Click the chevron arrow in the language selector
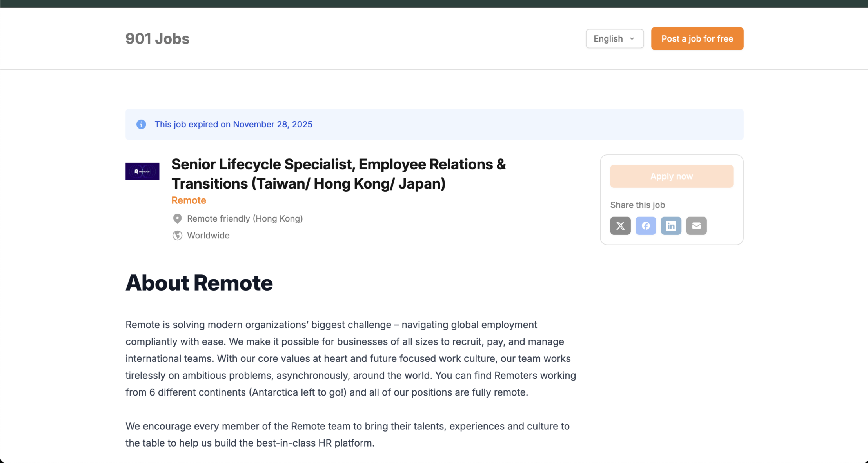The height and width of the screenshot is (463, 868). 632,39
